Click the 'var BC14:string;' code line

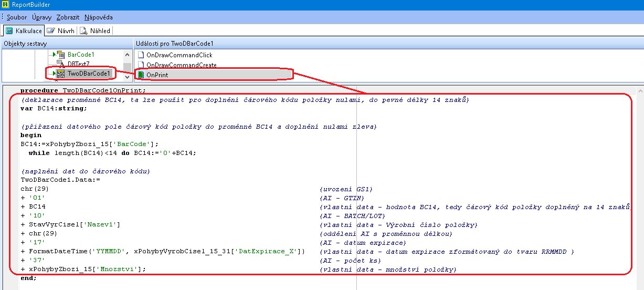coord(54,109)
